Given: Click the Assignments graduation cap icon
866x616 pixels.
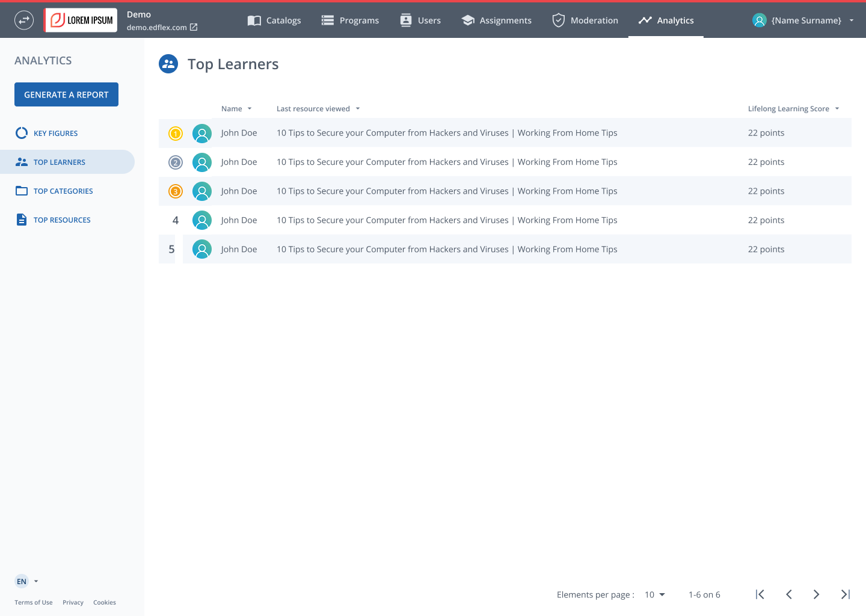Looking at the screenshot, I should 468,20.
